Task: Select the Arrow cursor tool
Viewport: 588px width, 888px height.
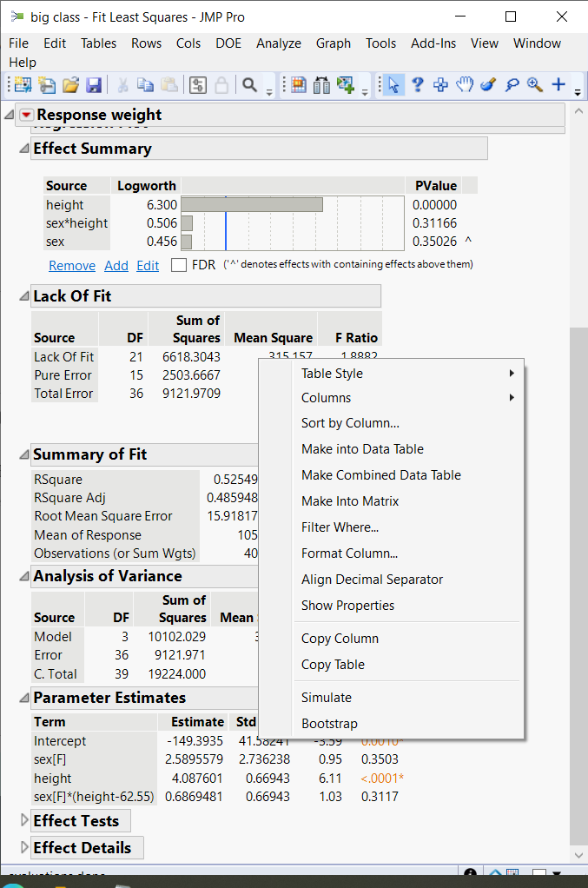Action: point(393,84)
